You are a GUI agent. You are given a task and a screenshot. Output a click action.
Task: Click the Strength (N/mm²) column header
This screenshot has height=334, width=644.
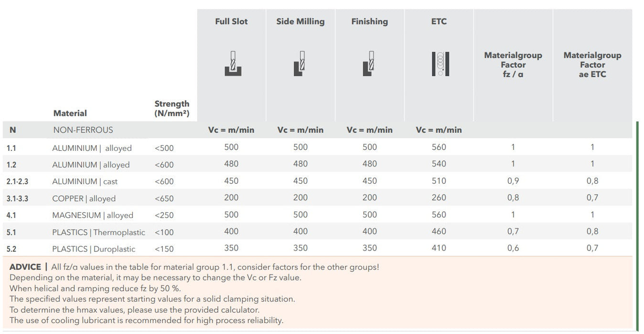coord(172,108)
